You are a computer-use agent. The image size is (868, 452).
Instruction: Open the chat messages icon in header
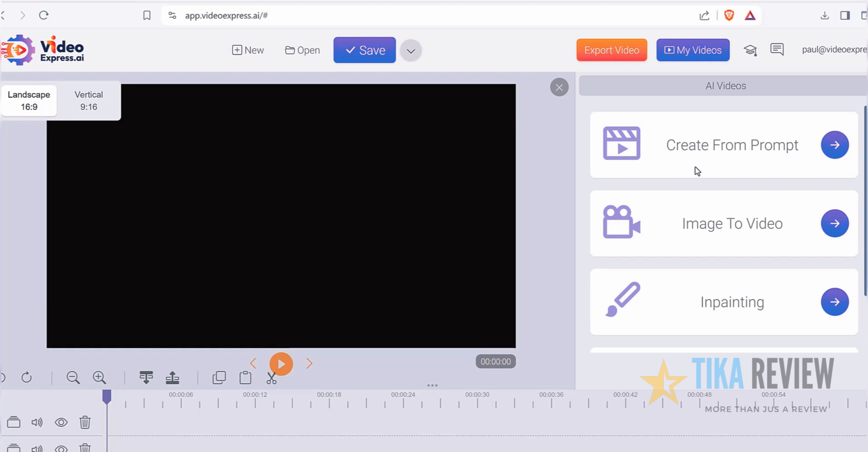[x=777, y=49]
